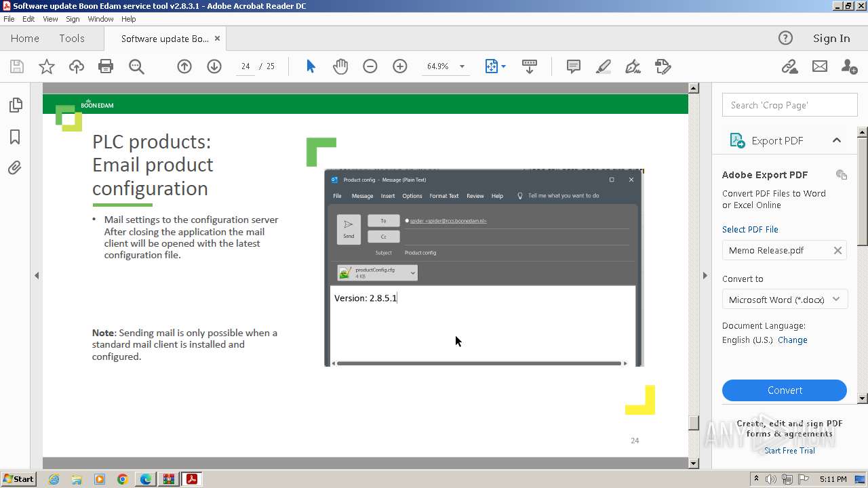
Task: Open Internet Explorer from the taskbar
Action: (x=54, y=479)
